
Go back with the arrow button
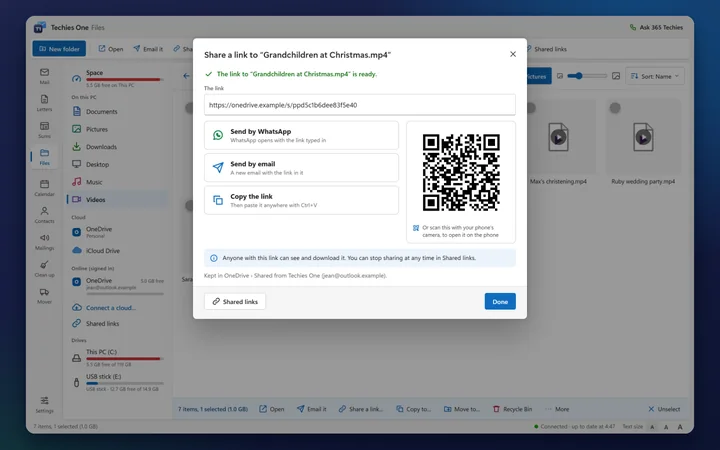[x=186, y=76]
